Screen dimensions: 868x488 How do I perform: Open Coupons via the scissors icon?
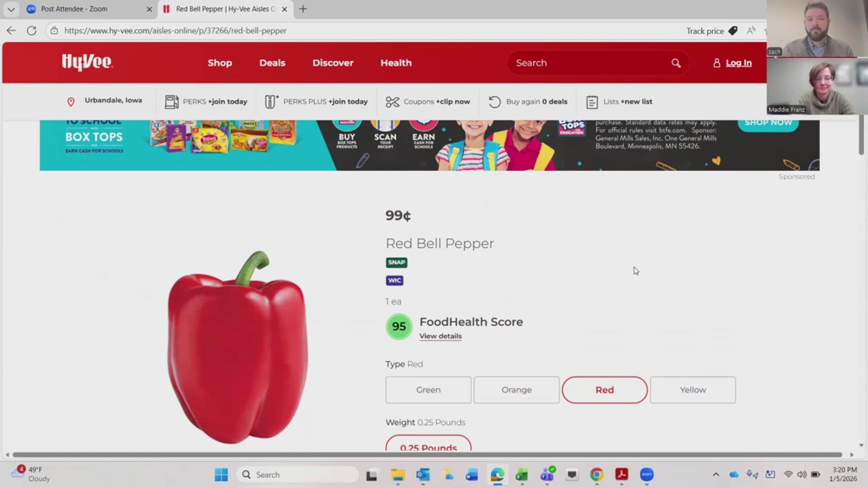[x=392, y=102]
